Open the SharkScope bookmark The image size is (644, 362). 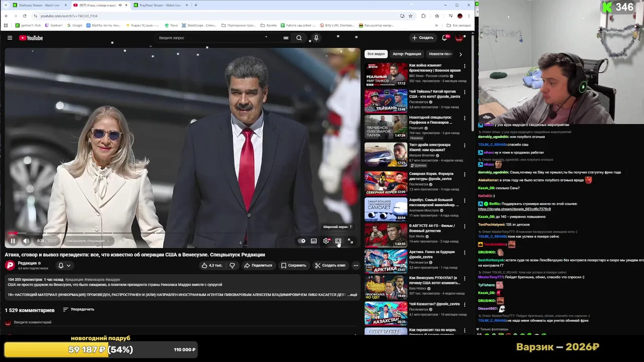pos(198,25)
